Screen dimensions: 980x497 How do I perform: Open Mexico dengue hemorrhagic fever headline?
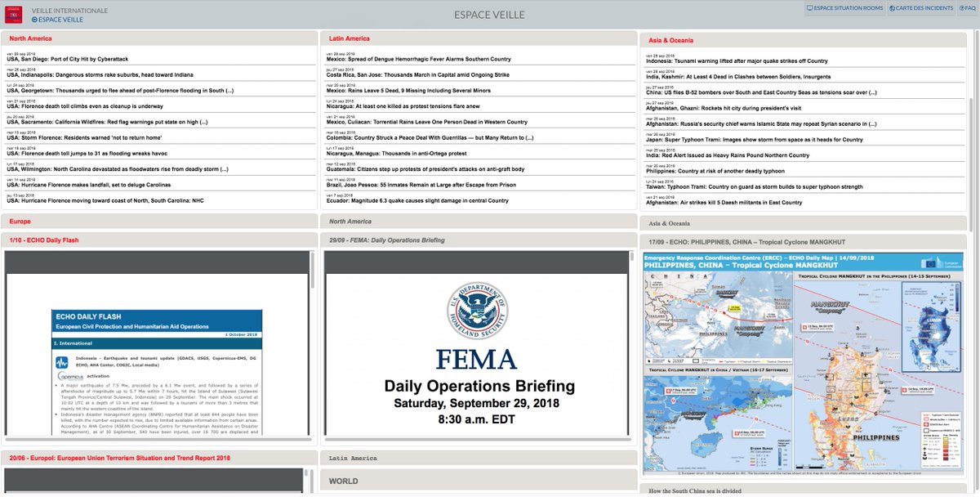click(x=419, y=60)
